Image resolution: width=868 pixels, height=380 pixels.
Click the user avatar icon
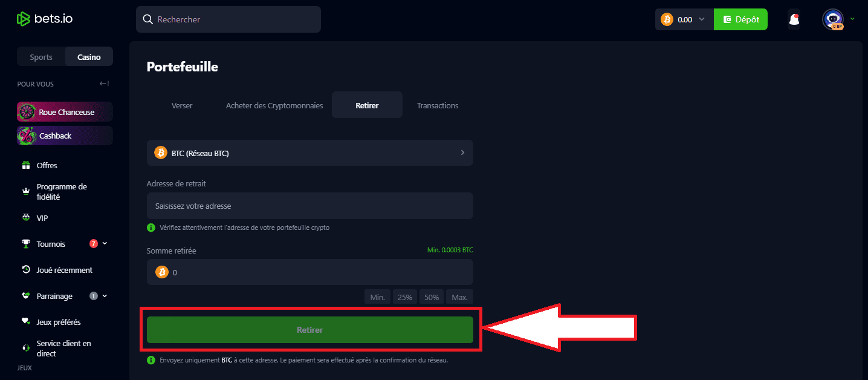832,19
